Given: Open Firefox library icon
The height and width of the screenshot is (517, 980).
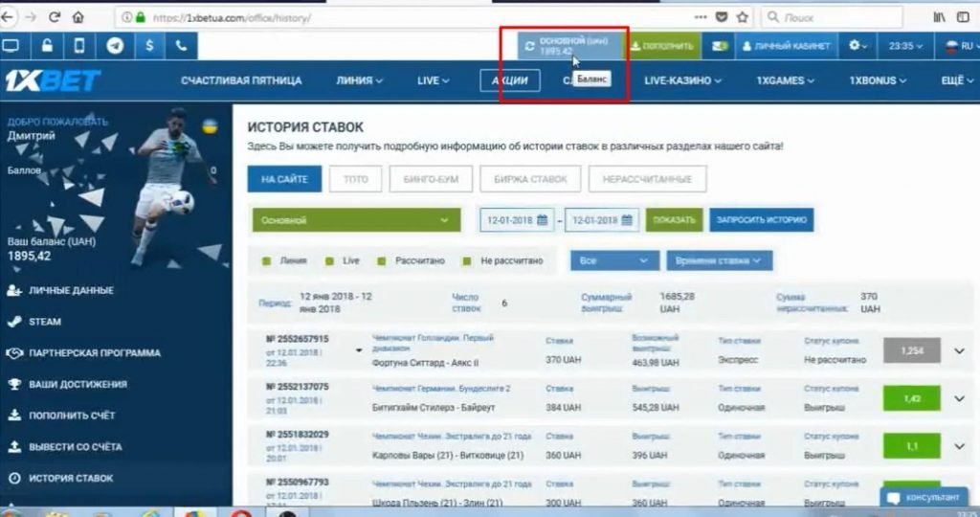Looking at the screenshot, I should pyautogui.click(x=940, y=17).
